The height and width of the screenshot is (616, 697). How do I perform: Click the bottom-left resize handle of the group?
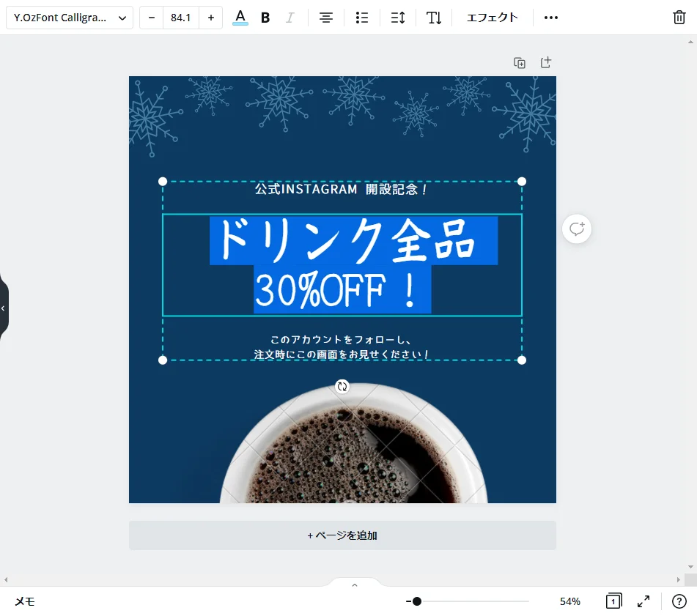(x=163, y=360)
